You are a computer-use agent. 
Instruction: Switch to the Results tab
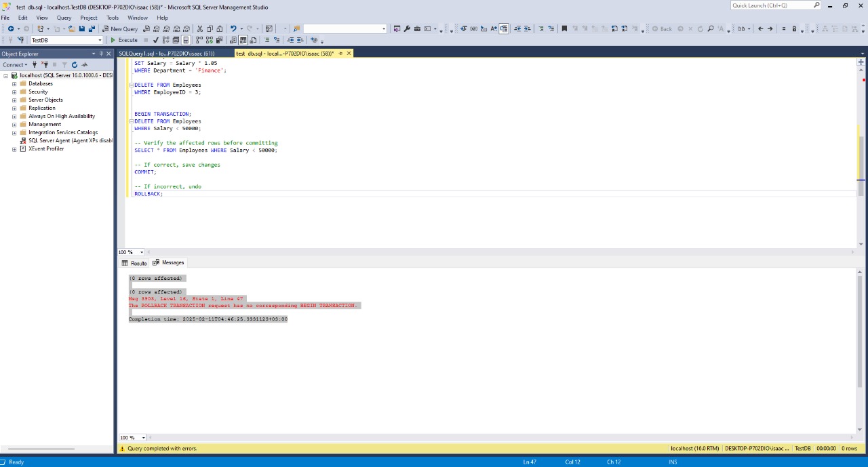pyautogui.click(x=134, y=263)
